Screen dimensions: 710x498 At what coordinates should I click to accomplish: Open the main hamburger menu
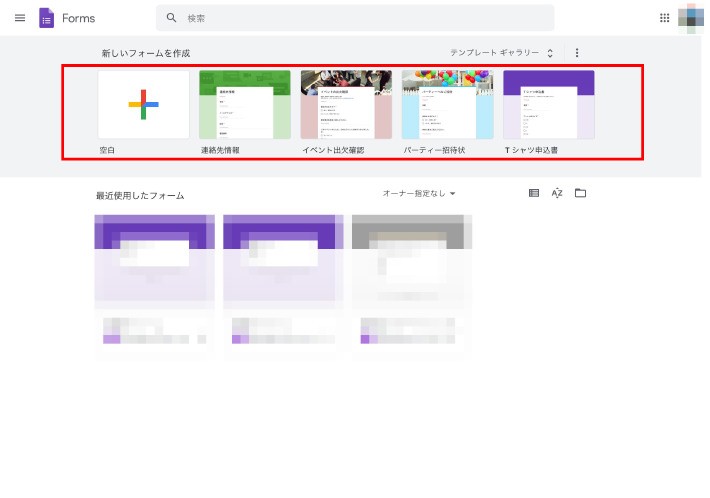pyautogui.click(x=20, y=18)
